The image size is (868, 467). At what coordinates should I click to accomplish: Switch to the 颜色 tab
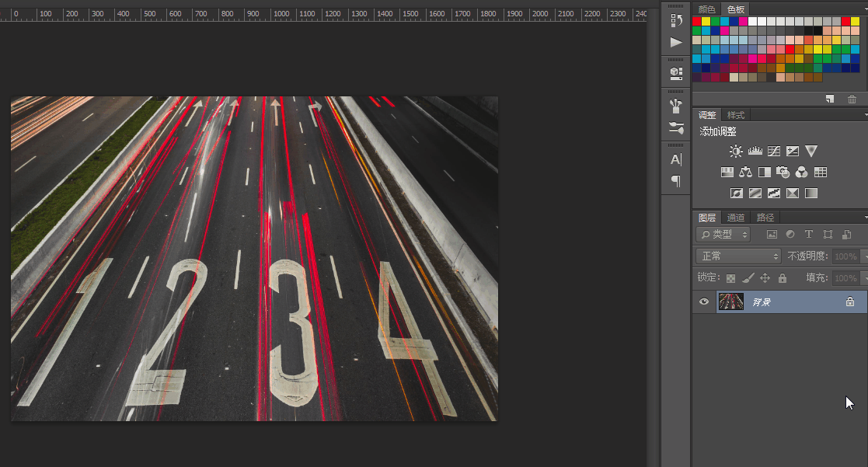point(706,9)
